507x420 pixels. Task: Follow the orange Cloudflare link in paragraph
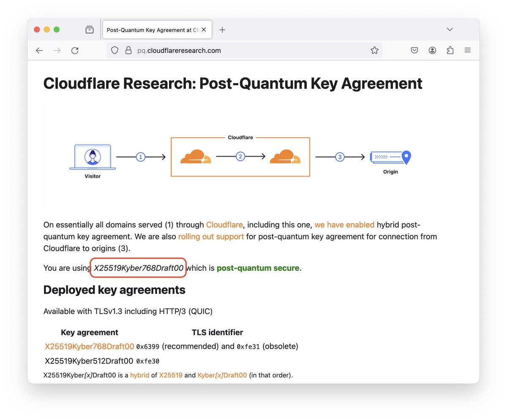224,225
